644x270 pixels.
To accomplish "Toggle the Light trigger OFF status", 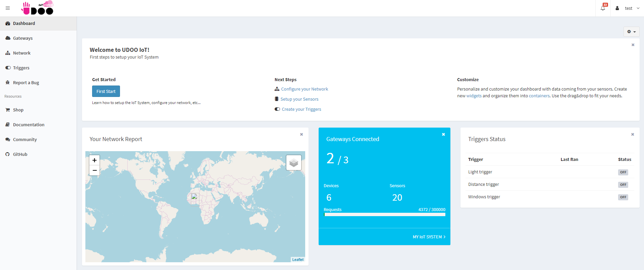I will click(623, 172).
